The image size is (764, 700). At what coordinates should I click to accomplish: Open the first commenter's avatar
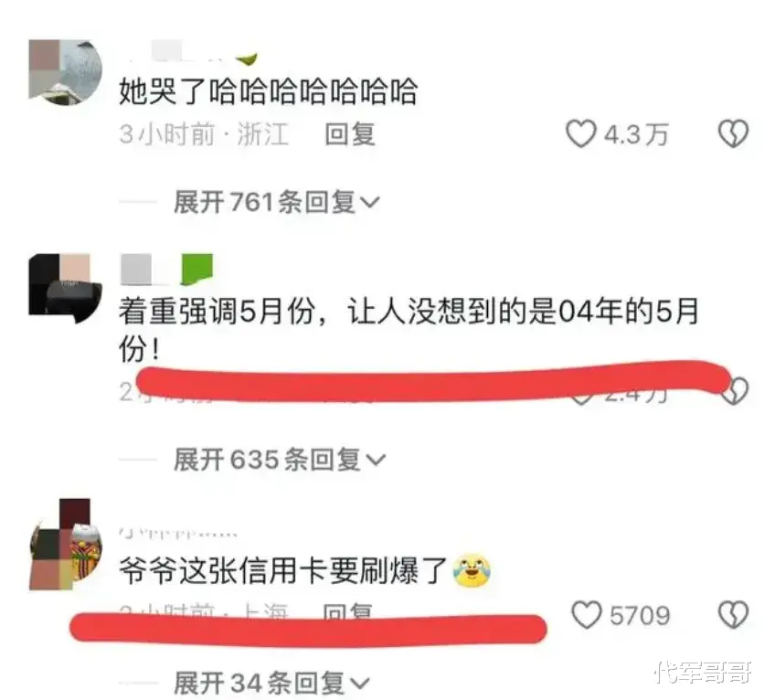tap(65, 72)
